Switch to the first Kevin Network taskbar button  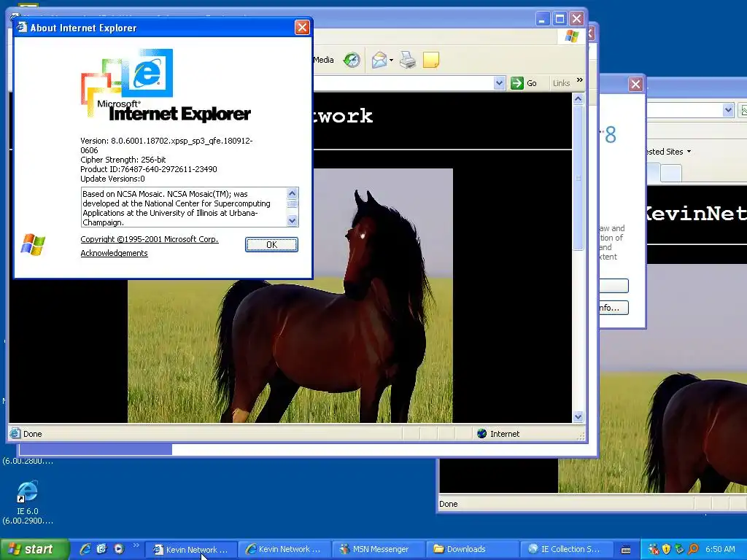(x=190, y=550)
